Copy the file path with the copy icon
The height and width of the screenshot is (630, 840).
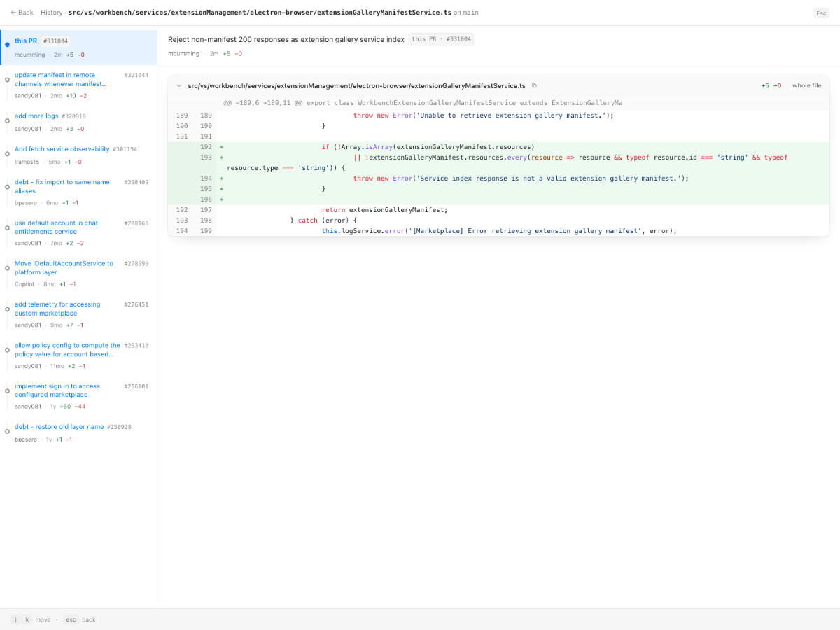point(534,85)
